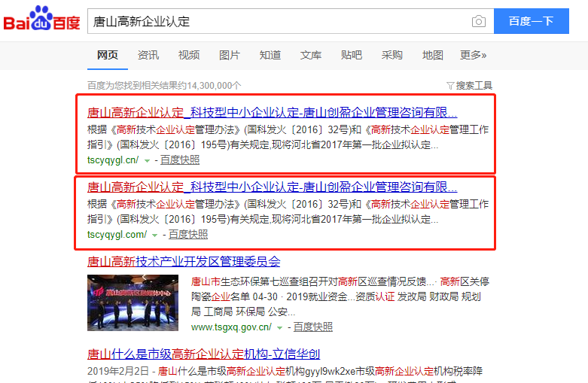The image size is (588, 383).
Task: Go to the 贴吧 tab
Action: (x=352, y=55)
